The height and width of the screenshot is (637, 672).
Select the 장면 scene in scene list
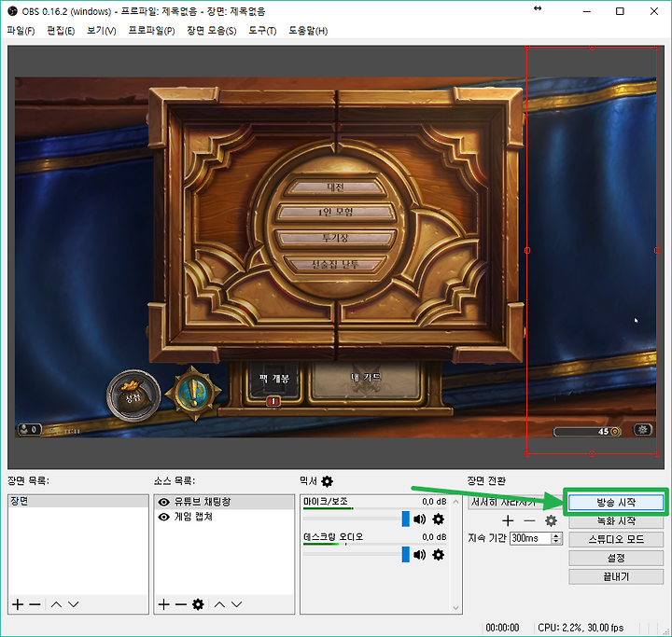coord(78,501)
